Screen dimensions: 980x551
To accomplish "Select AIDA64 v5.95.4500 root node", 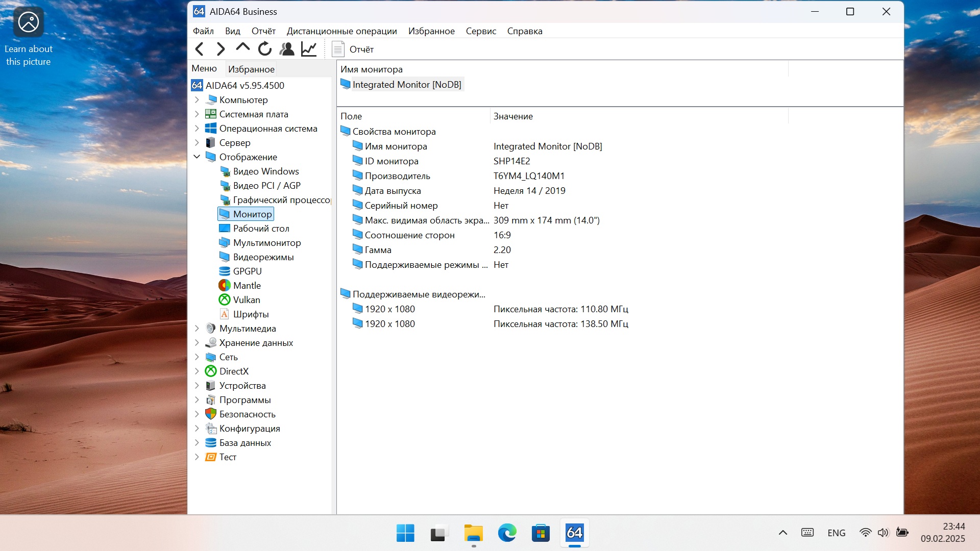I will coord(238,85).
